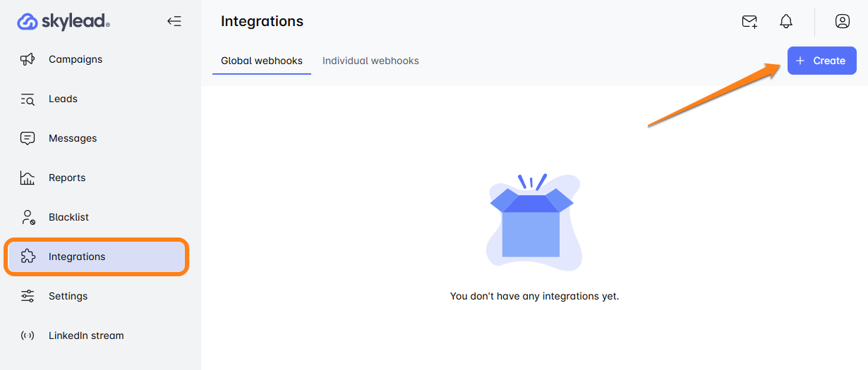Click the "You don't have any integrations yet" message
Screen dimensions: 868x370
coord(534,296)
